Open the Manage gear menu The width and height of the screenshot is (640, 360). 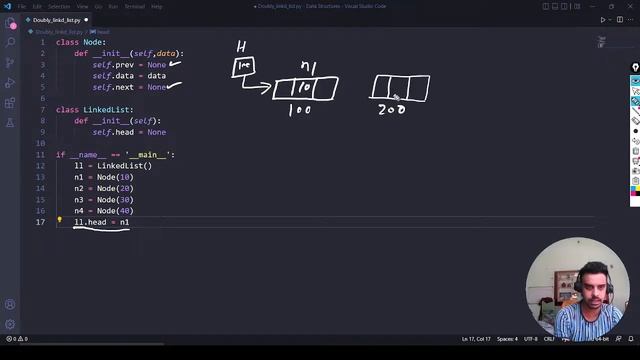coord(10,324)
